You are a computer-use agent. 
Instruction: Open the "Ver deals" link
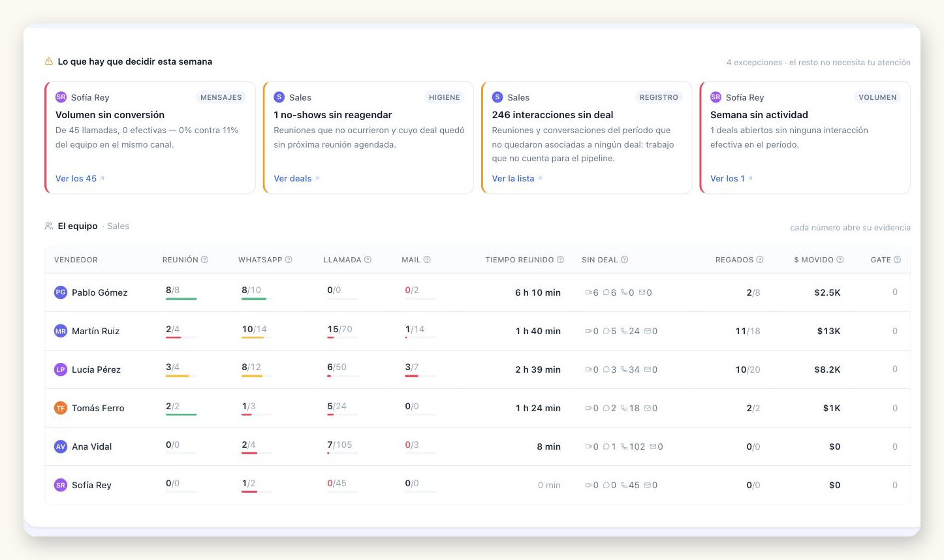[x=296, y=178]
